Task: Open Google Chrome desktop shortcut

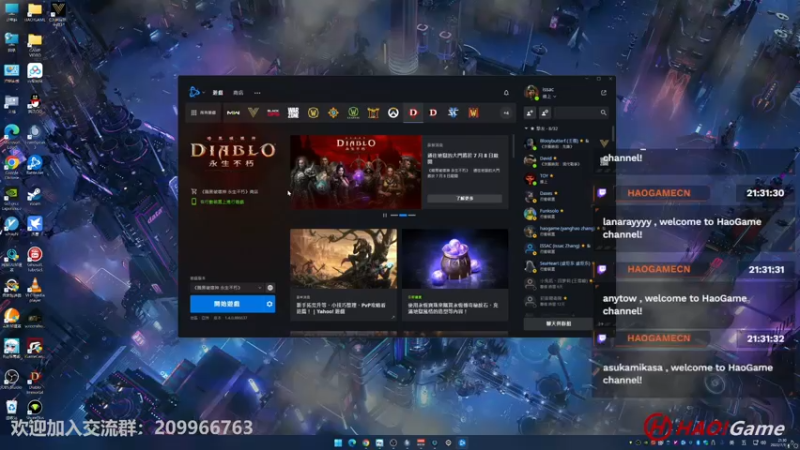Action: pos(12,167)
